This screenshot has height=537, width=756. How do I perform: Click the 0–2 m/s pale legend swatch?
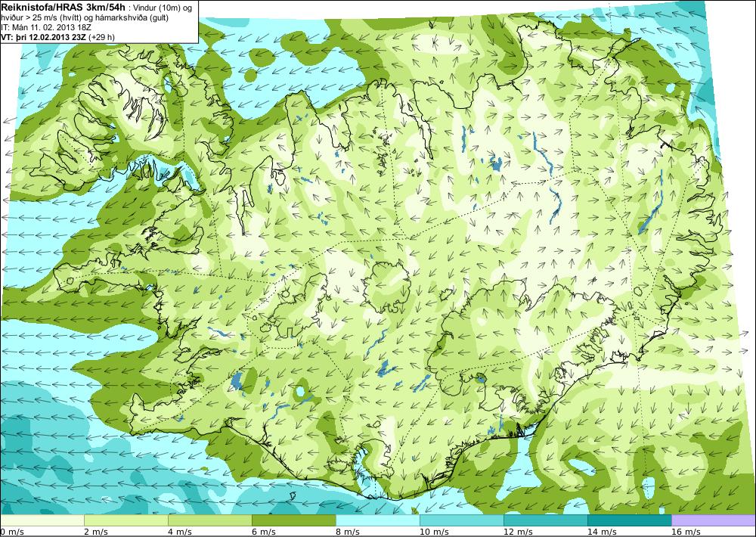(x=42, y=520)
